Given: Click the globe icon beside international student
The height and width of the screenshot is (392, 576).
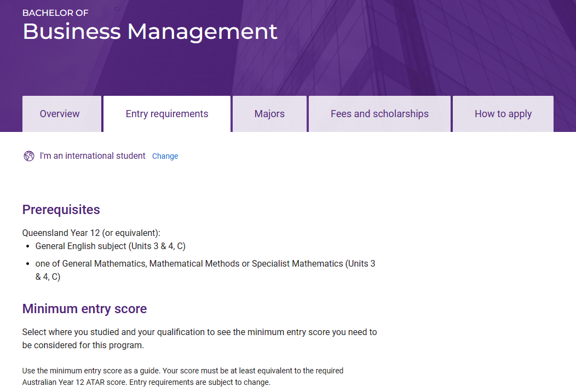Looking at the screenshot, I should 29,156.
